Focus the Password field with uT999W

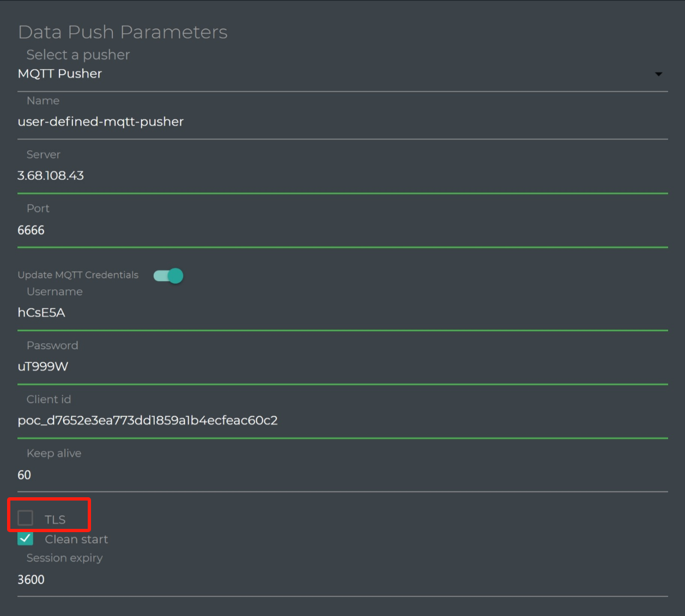coord(218,367)
